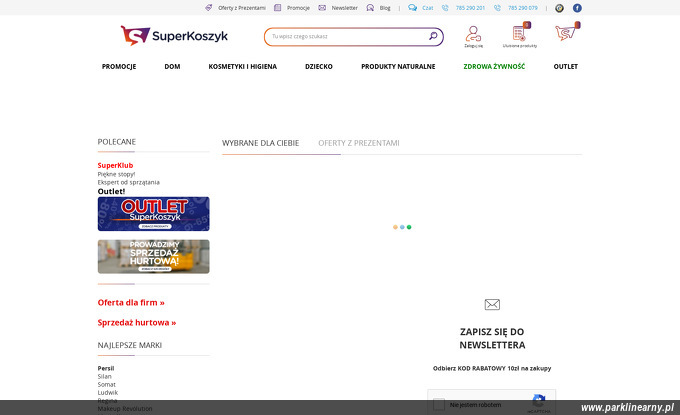This screenshot has width=680, height=415.
Task: Click the 'Prowadzimy sprzedaż hurtową' banner
Action: click(154, 257)
